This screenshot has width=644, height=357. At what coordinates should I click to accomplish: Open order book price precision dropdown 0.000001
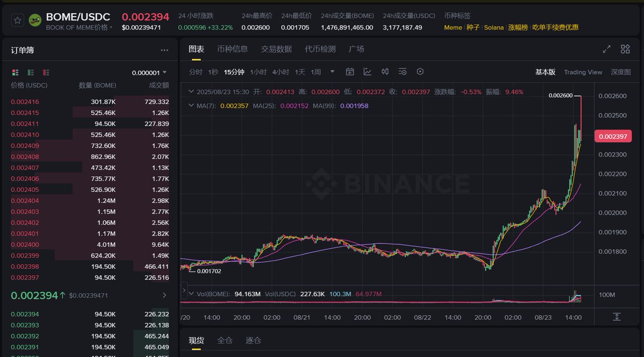(x=149, y=73)
